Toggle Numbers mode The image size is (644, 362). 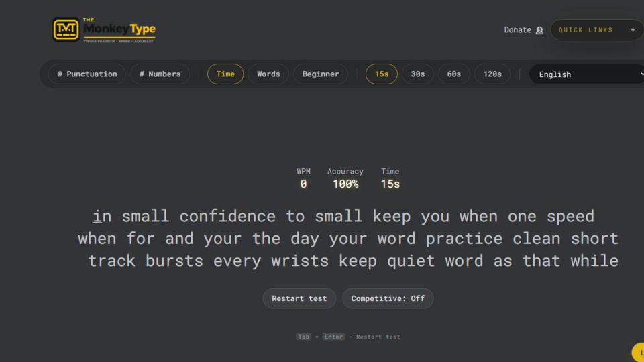160,74
